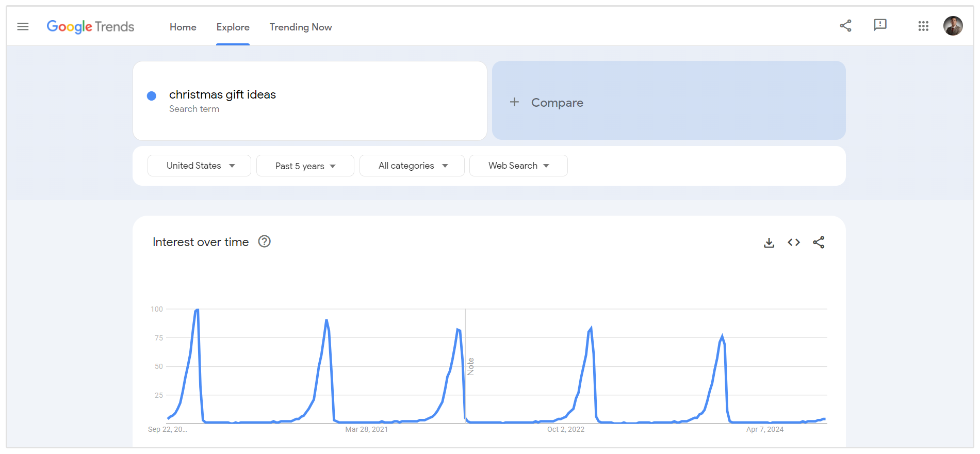
Task: Click the blue term color dot
Action: coord(152,96)
